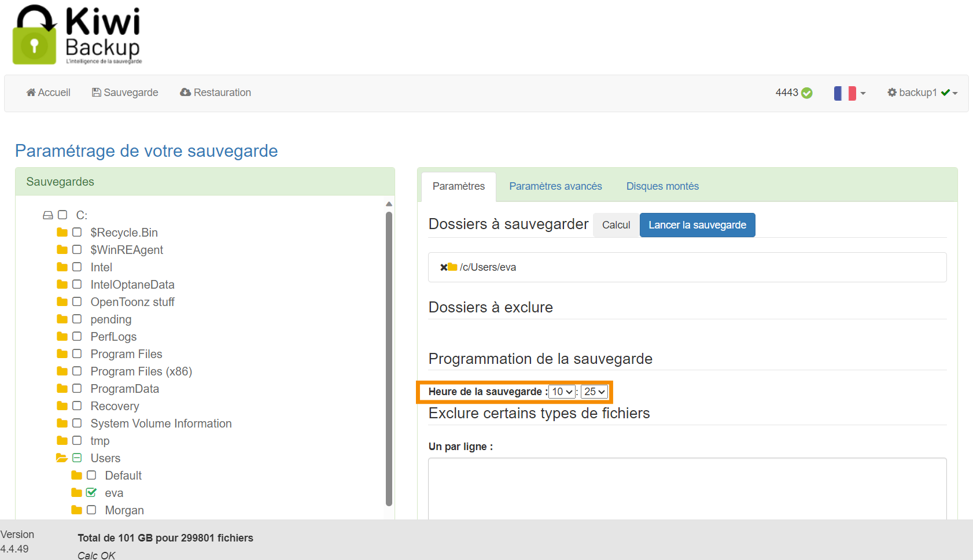Viewport: 973px width, 560px height.
Task: Click the green connection status check icon
Action: tap(807, 93)
